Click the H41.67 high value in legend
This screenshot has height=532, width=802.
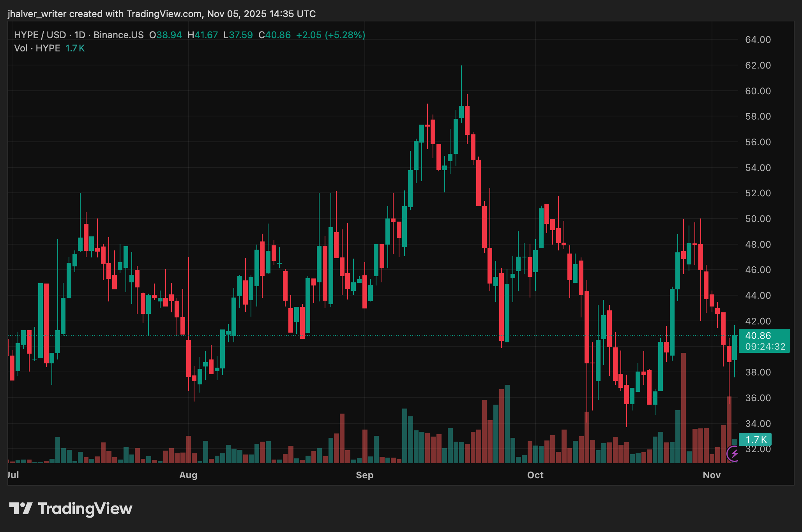pyautogui.click(x=203, y=35)
